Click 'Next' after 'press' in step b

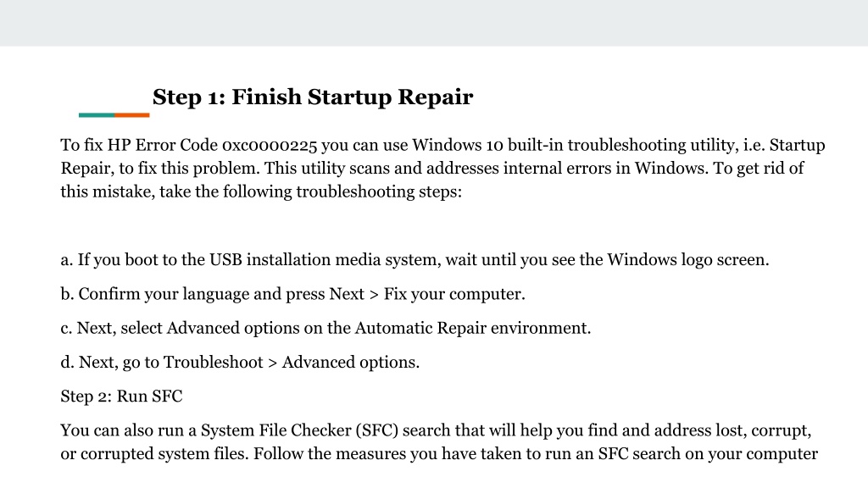347,294
